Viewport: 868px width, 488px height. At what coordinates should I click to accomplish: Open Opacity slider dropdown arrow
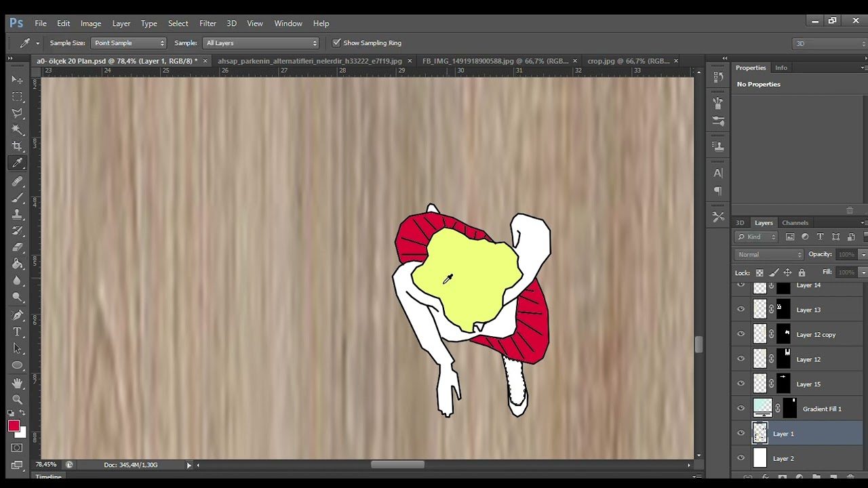863,254
